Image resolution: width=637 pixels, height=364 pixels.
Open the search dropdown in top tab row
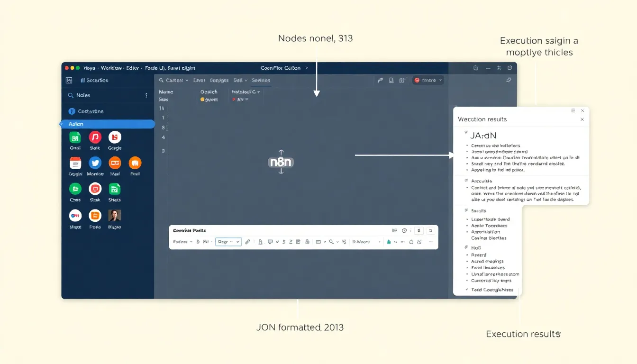tap(173, 81)
